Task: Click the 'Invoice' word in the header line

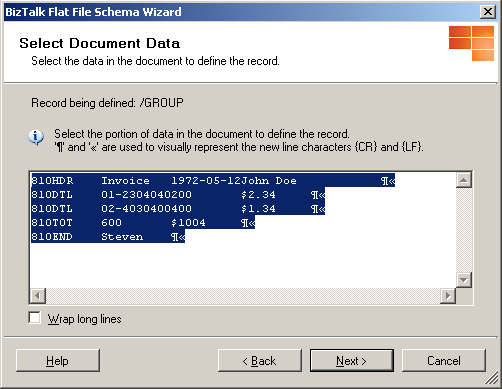Action: click(x=125, y=180)
